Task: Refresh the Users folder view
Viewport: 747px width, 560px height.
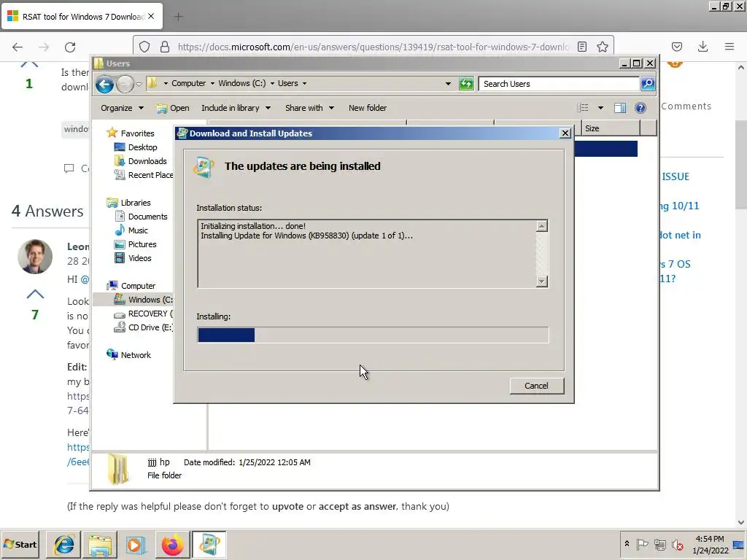Action: click(466, 84)
